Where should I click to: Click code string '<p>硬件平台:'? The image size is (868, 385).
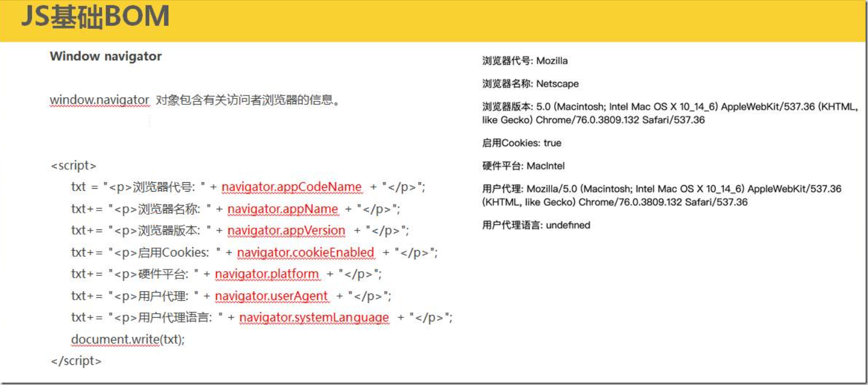point(153,274)
